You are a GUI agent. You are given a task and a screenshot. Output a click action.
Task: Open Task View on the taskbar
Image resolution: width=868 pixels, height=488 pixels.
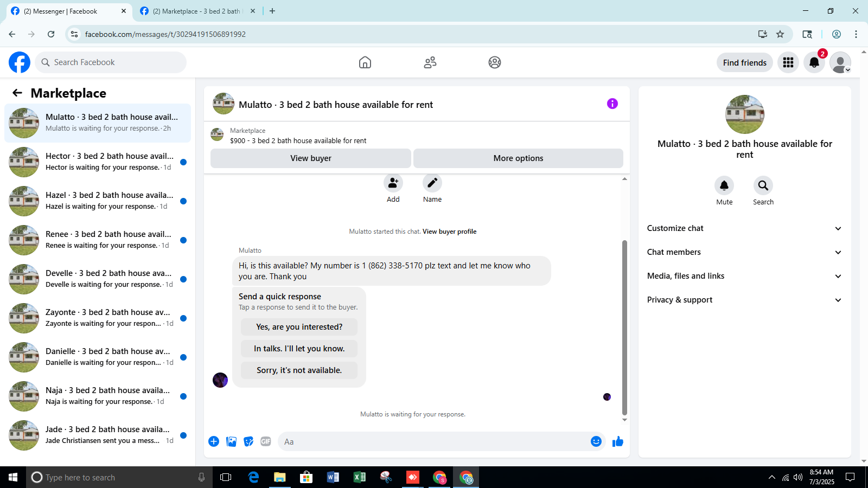tap(226, 477)
